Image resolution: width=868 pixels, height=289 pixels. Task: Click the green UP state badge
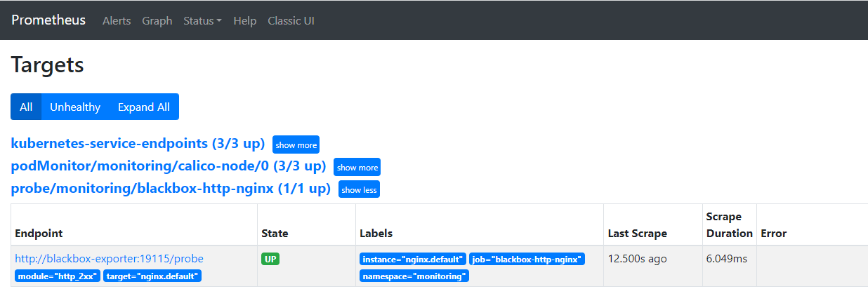point(270,260)
